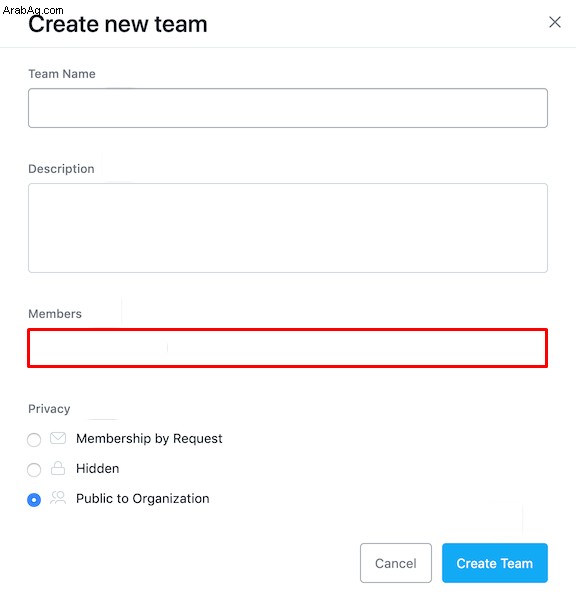Select the Public to Organization radio button
Image resolution: width=576 pixels, height=611 pixels.
point(34,500)
